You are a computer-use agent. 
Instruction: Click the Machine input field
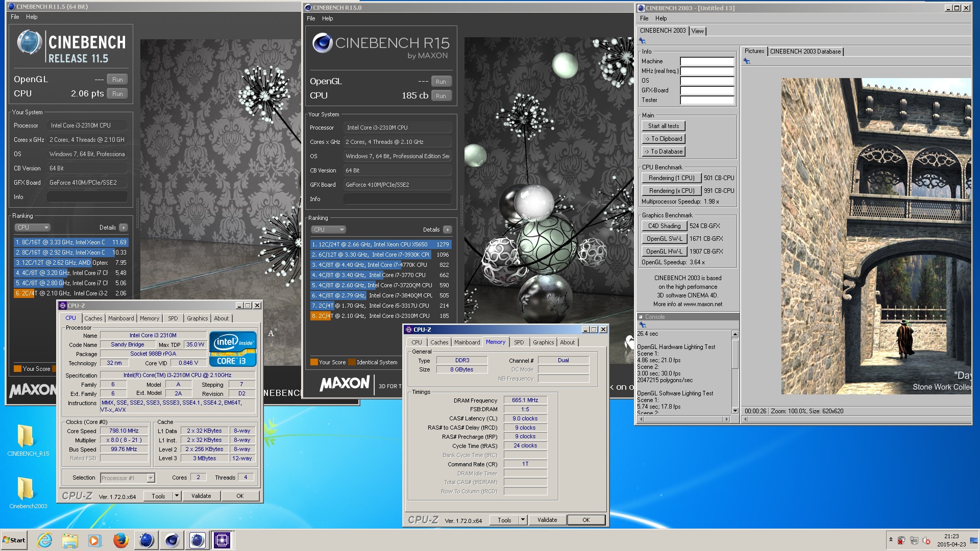click(707, 61)
